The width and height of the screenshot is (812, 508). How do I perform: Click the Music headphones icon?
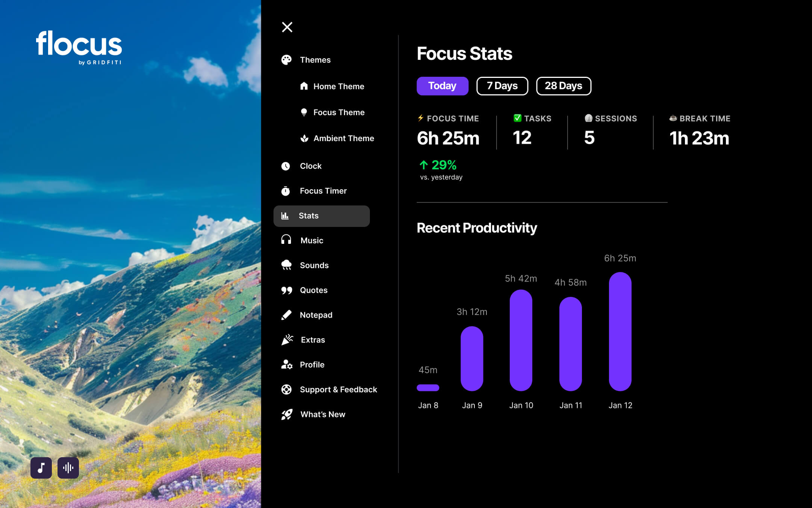tap(286, 240)
